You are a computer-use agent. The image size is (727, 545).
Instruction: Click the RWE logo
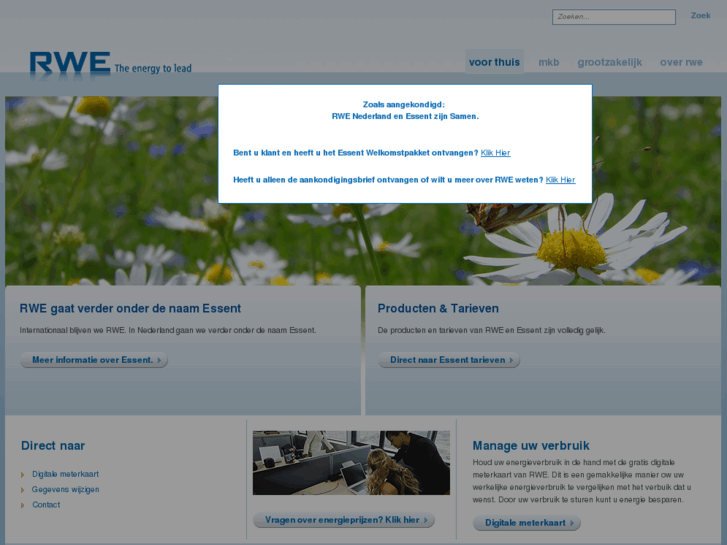[x=70, y=63]
